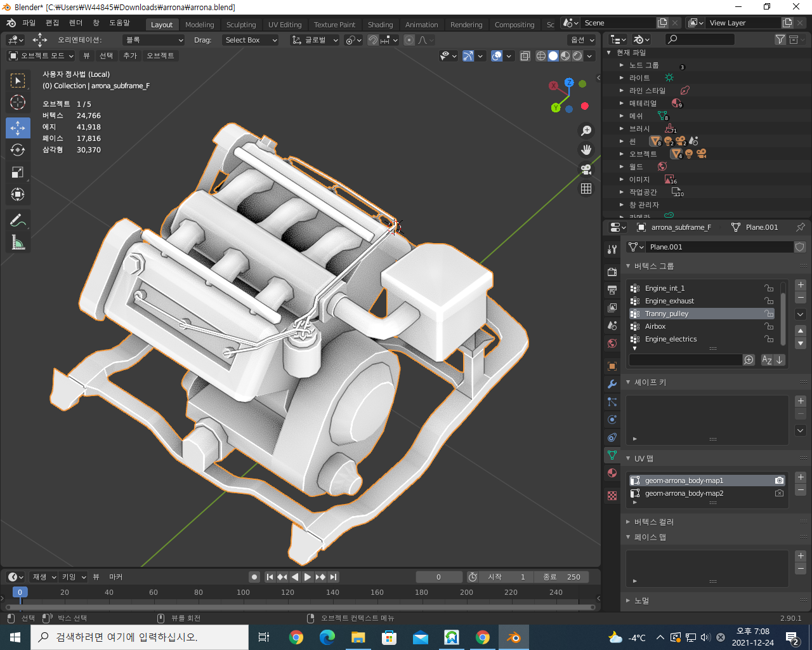Select the Measure ruler tool
812x650 pixels.
pos(18,242)
